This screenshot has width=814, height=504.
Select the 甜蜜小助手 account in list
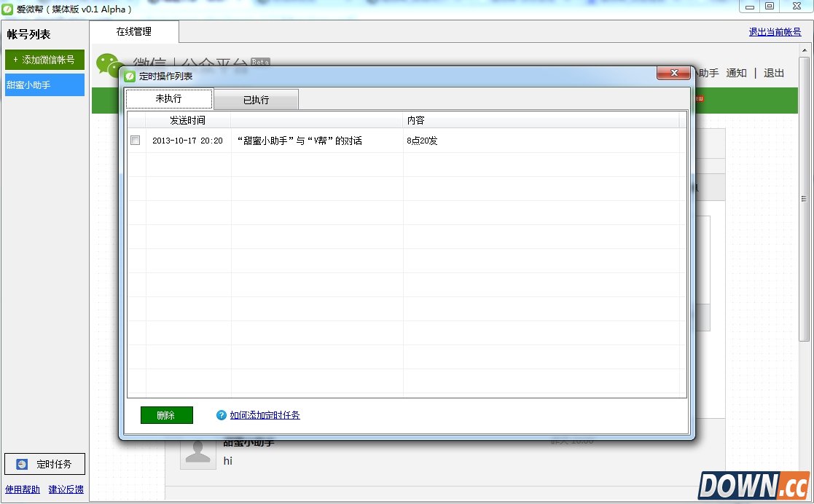[x=44, y=84]
